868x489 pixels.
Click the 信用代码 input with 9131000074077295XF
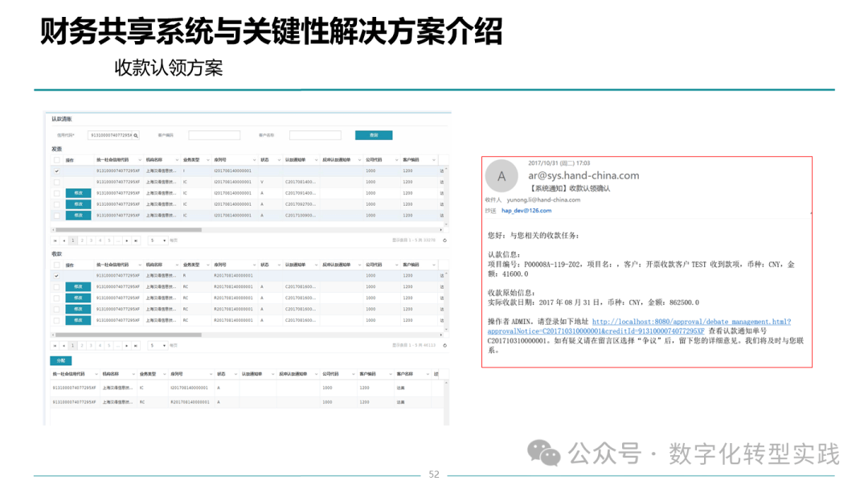tap(110, 135)
